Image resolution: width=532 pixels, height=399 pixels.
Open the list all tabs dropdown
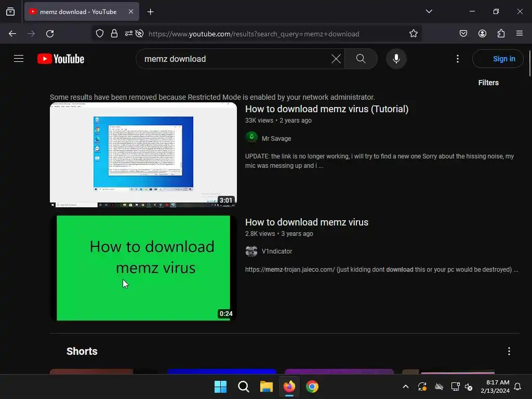click(429, 11)
